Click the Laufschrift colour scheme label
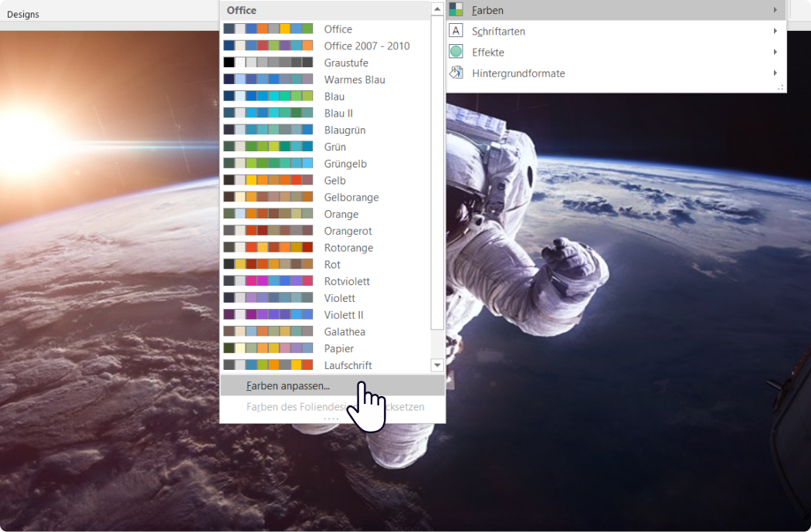This screenshot has height=532, width=811. click(348, 365)
